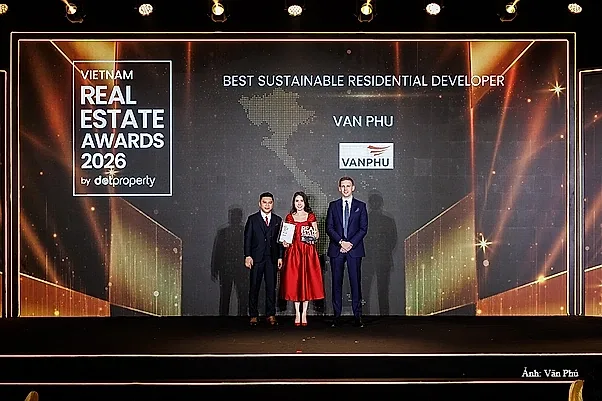602x401 pixels.
Task: Click the '2026' year in awards badge
Action: (x=103, y=161)
